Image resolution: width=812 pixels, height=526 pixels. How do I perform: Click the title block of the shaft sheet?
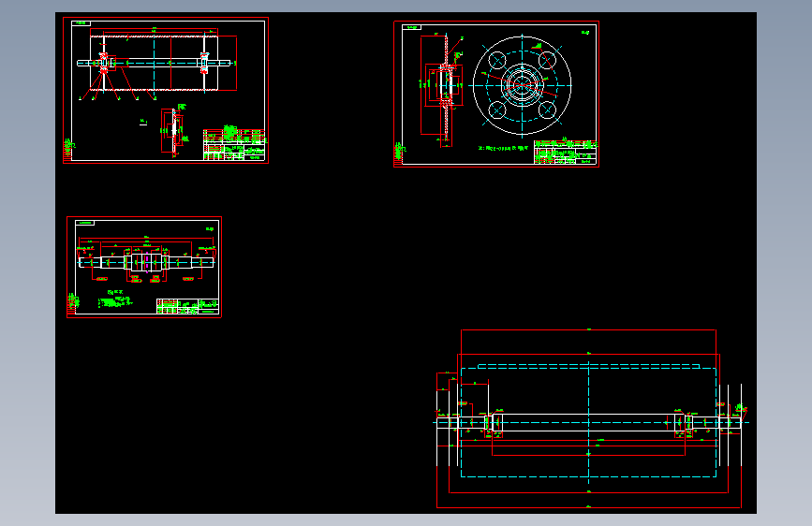(x=187, y=306)
